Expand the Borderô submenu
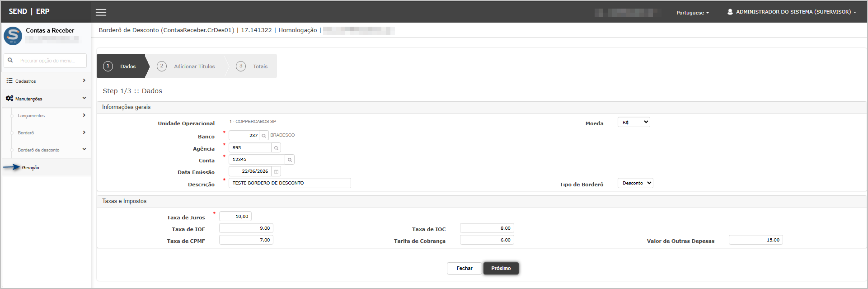The height and width of the screenshot is (289, 868). point(50,133)
